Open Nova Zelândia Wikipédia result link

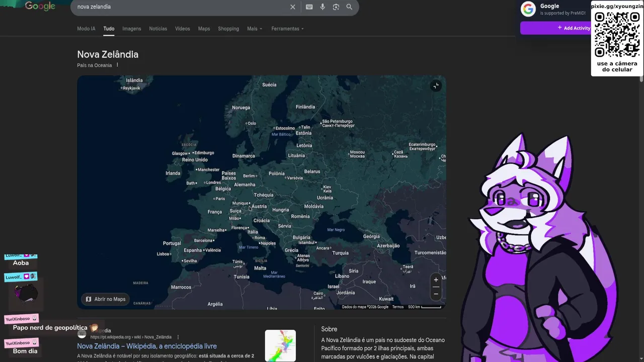(147, 346)
